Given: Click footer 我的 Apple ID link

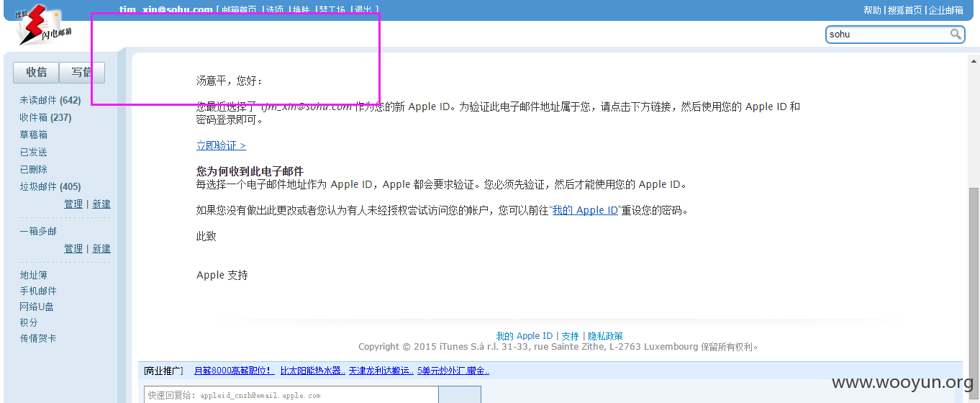Looking at the screenshot, I should pos(524,336).
